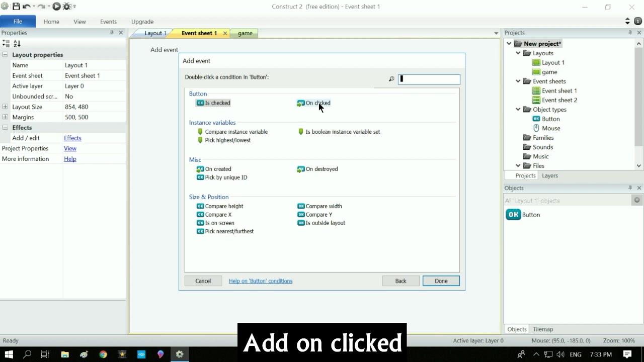Open the Windows Start menu
The image size is (644, 362).
point(9,354)
